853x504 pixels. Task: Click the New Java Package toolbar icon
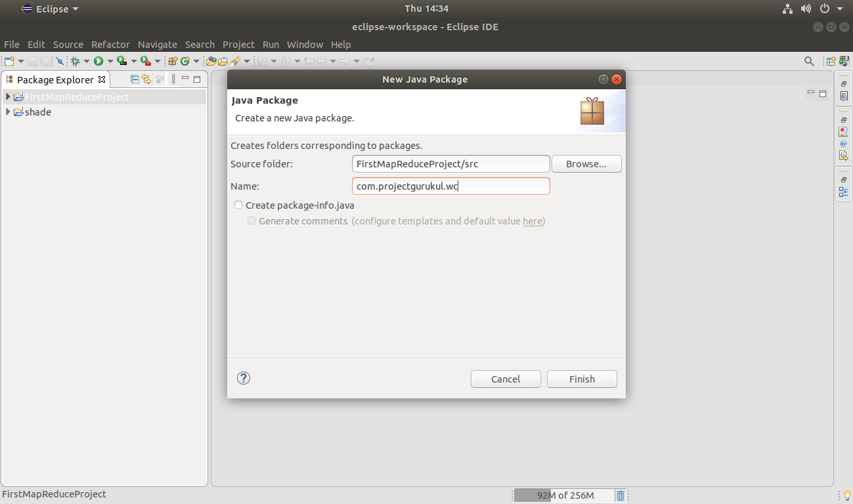[173, 61]
